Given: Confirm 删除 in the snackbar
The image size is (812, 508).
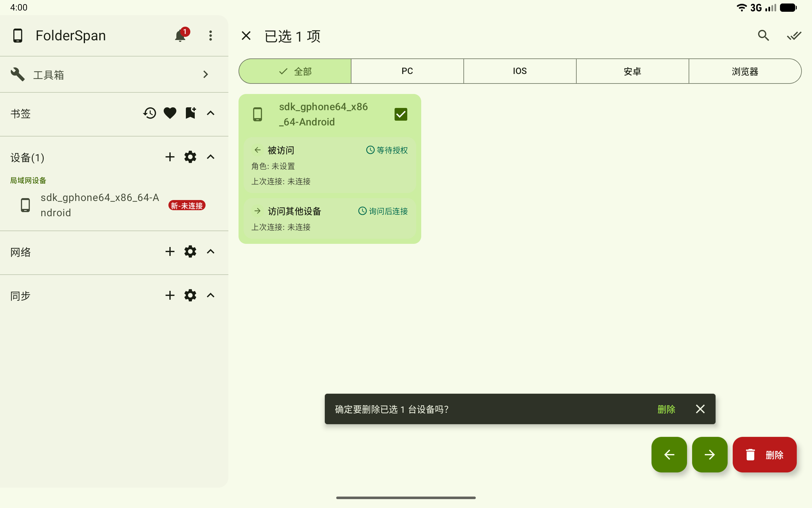Looking at the screenshot, I should [x=666, y=409].
